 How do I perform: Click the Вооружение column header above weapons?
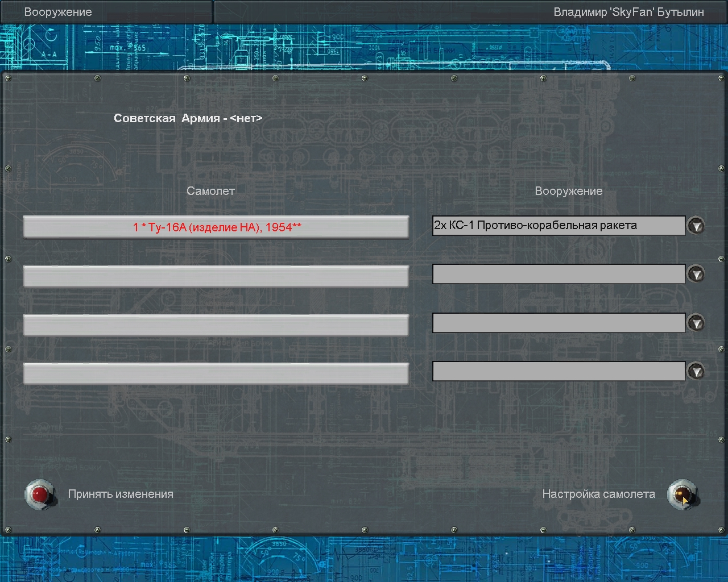[x=569, y=191]
